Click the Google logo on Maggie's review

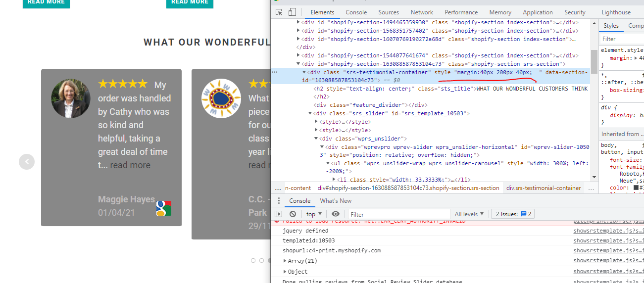tap(163, 208)
